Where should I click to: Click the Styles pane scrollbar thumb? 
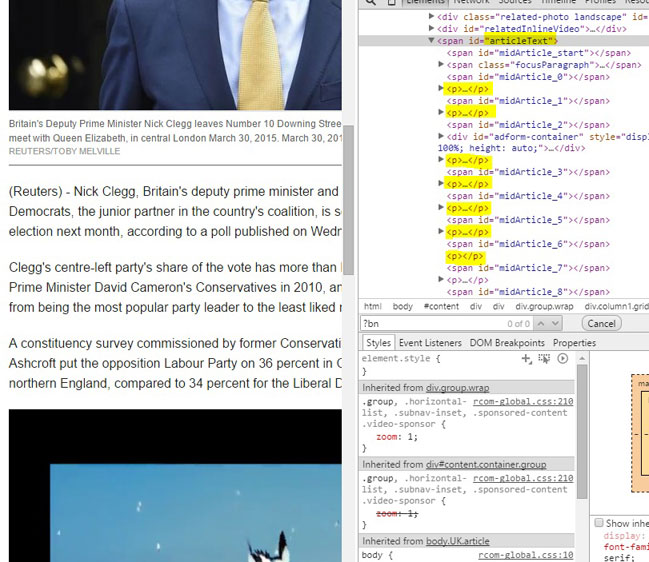point(582,431)
